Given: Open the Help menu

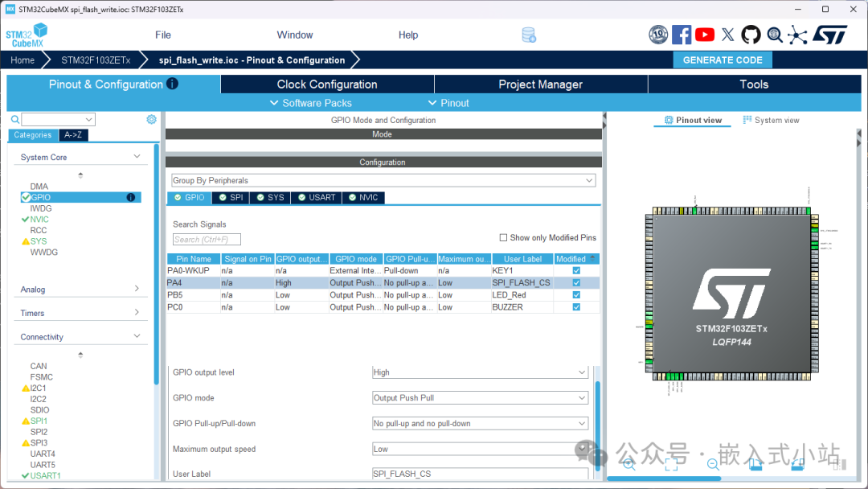Looking at the screenshot, I should coord(408,35).
